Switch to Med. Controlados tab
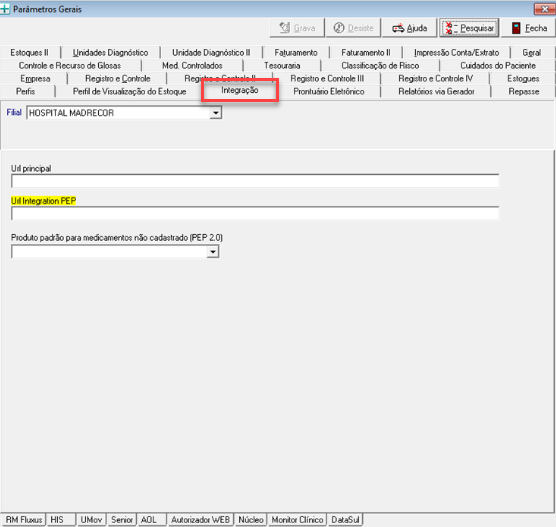This screenshot has height=527, width=556. coord(192,66)
